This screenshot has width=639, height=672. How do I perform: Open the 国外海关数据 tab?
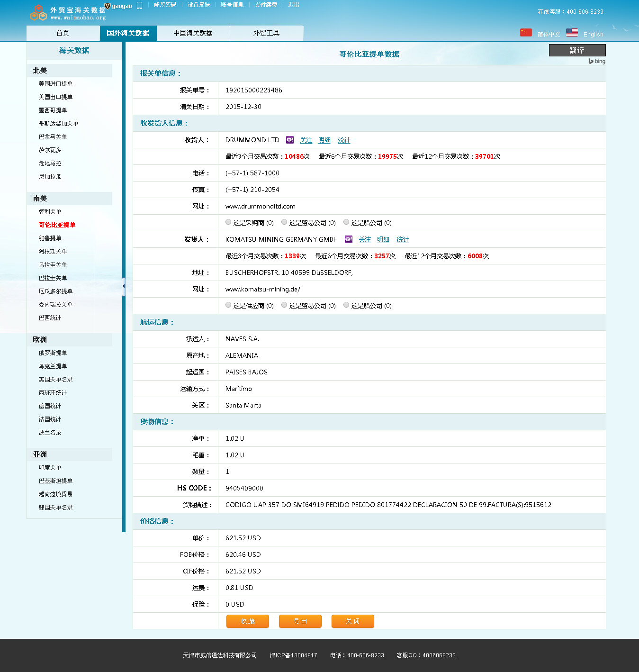[x=128, y=33]
